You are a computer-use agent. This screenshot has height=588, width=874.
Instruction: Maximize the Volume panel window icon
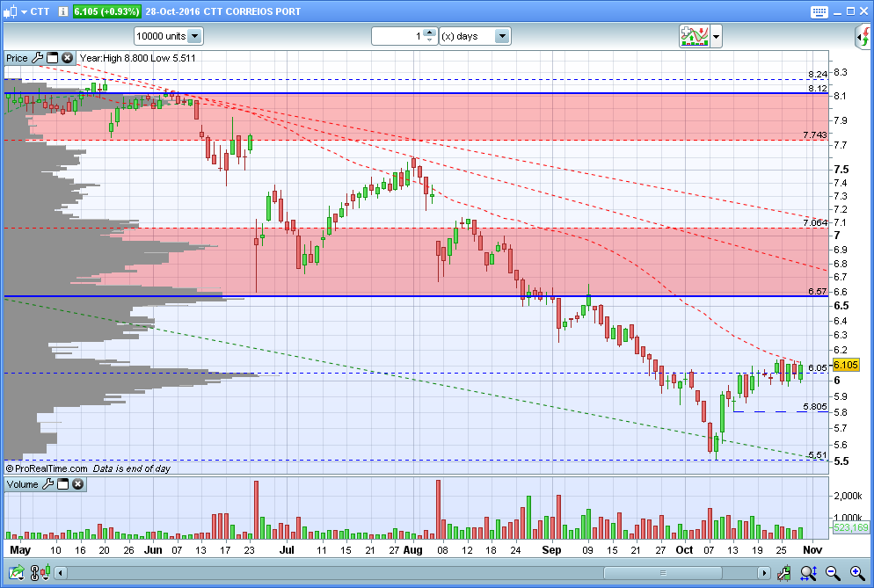[63, 484]
